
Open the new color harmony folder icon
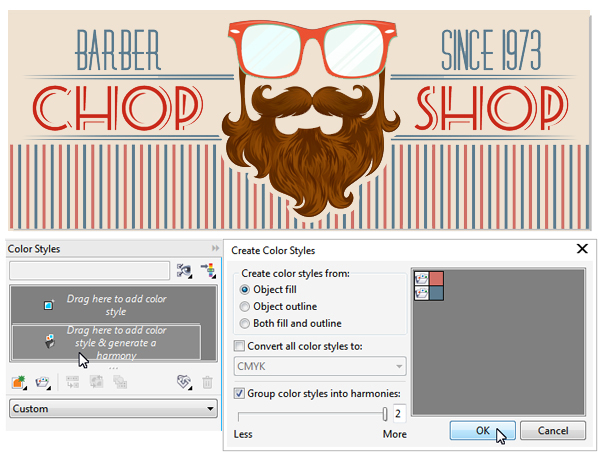[42, 382]
